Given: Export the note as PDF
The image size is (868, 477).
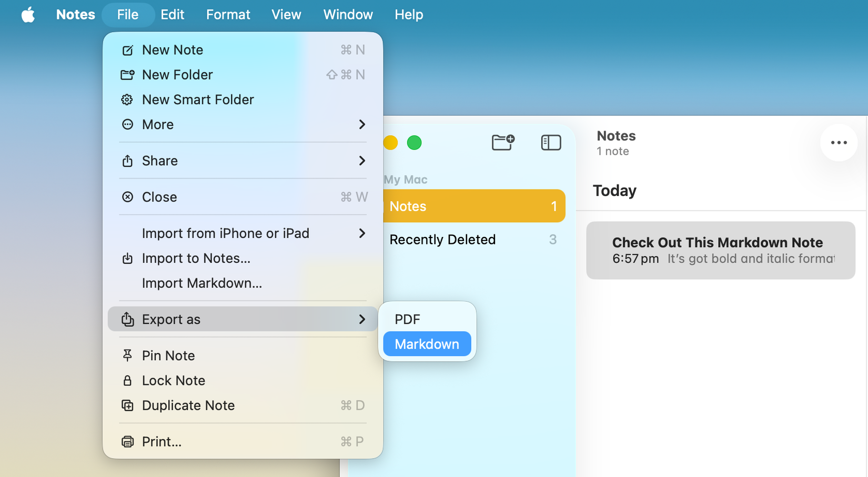Looking at the screenshot, I should tap(427, 320).
